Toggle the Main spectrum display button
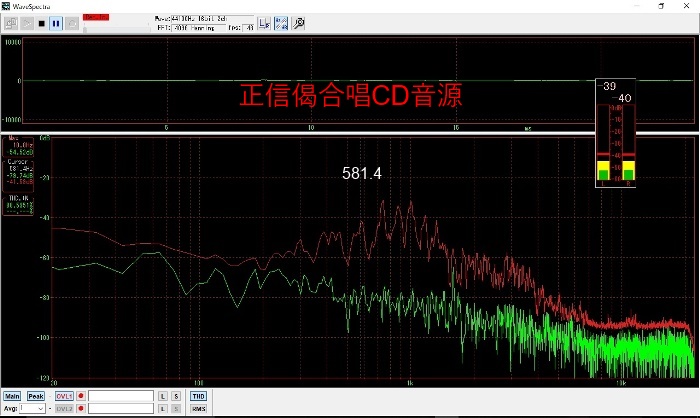Screen dimensions: 700x418 pos(12,396)
